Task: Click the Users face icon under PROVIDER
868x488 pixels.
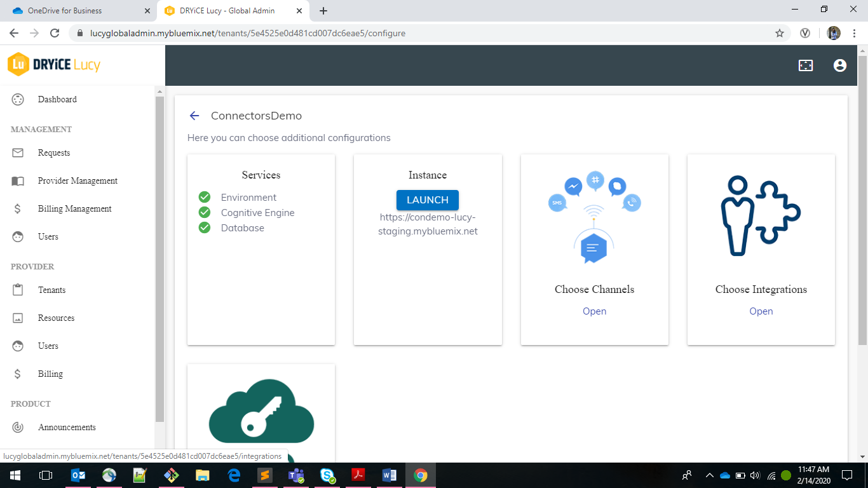Action: (18, 346)
